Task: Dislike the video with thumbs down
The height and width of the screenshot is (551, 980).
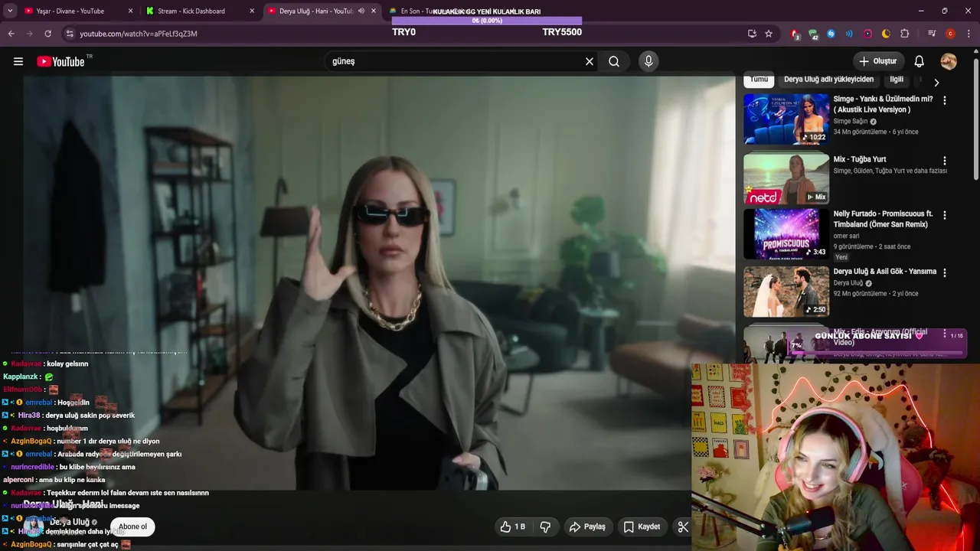Action: point(546,527)
